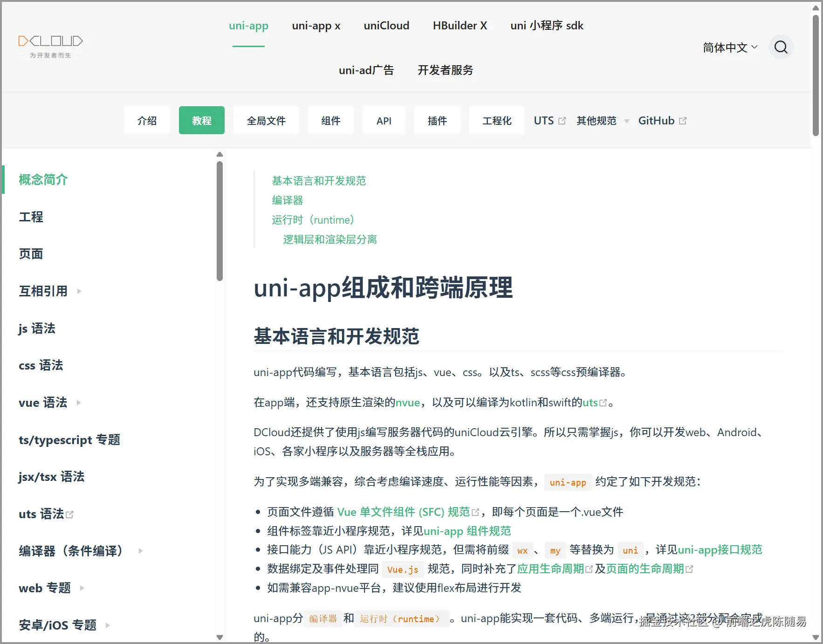Click external link icon beside uts 语法

pos(69,514)
